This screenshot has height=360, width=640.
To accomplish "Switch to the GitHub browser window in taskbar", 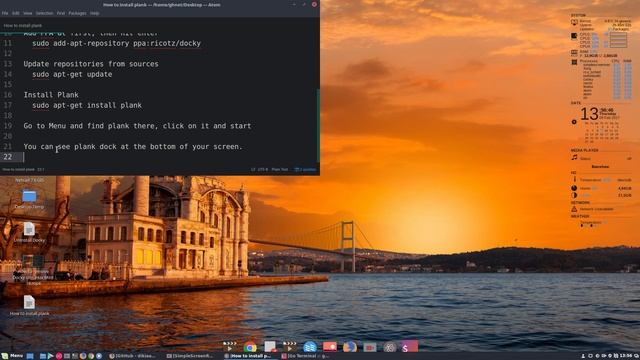I will point(133,356).
